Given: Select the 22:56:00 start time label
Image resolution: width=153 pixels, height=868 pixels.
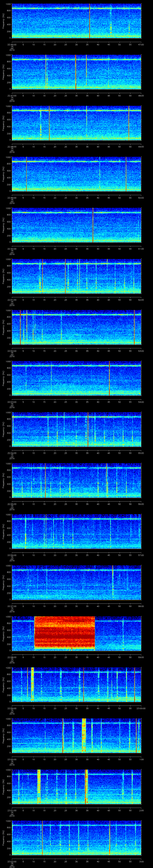Looking at the screenshot, I should click(x=12, y=555).
